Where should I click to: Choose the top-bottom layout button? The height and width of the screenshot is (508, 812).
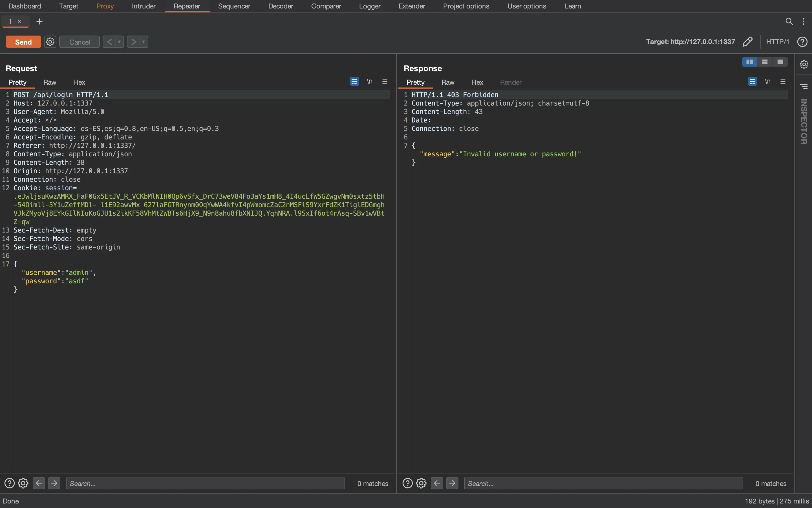click(x=765, y=62)
